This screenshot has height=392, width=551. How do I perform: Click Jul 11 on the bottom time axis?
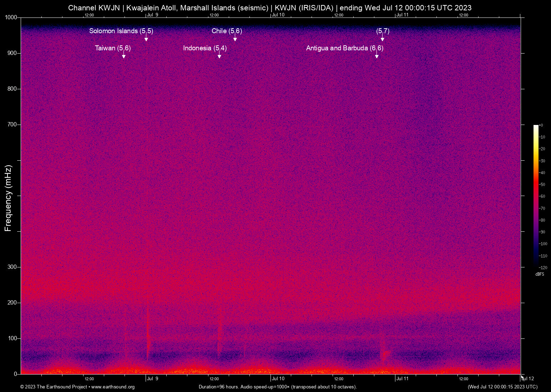coord(403,379)
